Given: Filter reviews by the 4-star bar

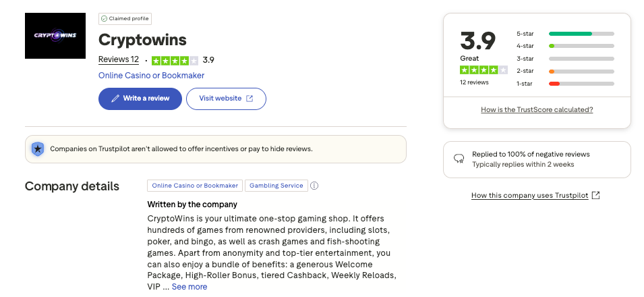Looking at the screenshot, I should pyautogui.click(x=581, y=46).
